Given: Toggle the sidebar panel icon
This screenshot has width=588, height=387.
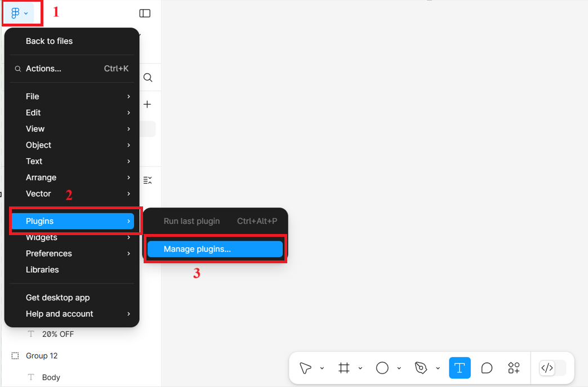Looking at the screenshot, I should (145, 13).
